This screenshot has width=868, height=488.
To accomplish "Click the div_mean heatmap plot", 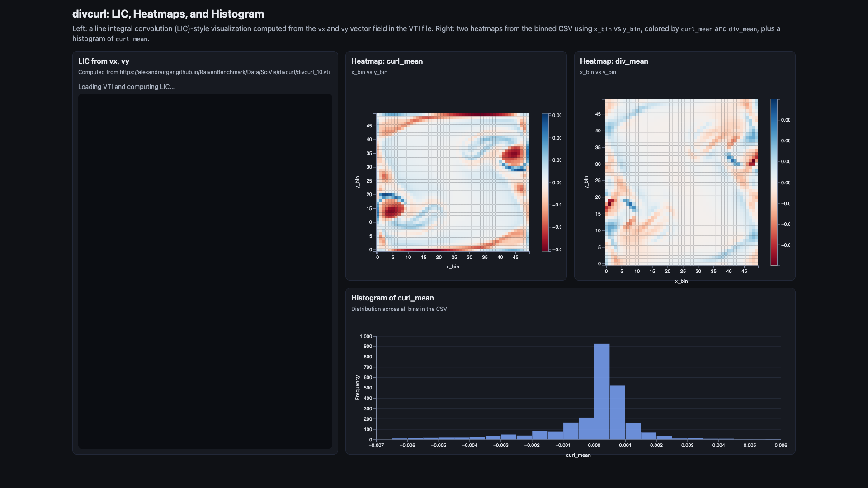I will pyautogui.click(x=682, y=182).
